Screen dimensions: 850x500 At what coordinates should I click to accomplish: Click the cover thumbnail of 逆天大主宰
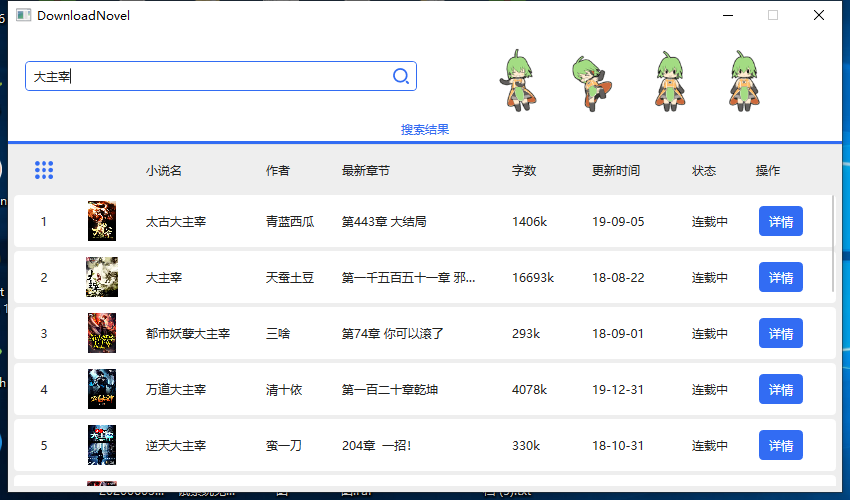(102, 445)
